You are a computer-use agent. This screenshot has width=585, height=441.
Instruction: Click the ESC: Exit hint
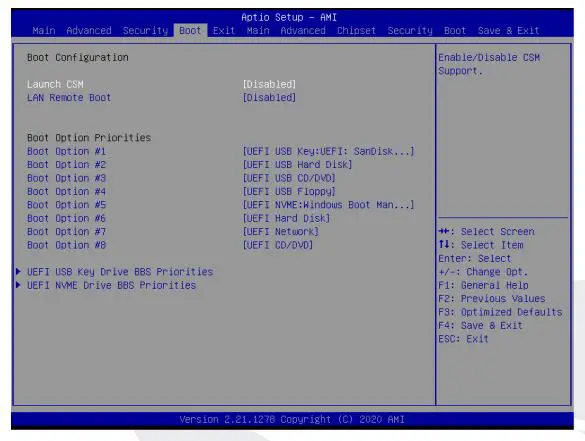tap(463, 340)
